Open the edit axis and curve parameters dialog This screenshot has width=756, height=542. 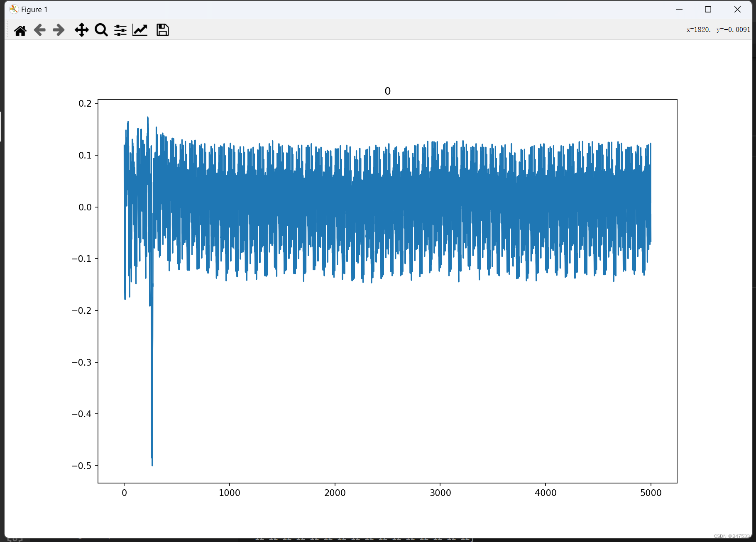click(x=140, y=30)
